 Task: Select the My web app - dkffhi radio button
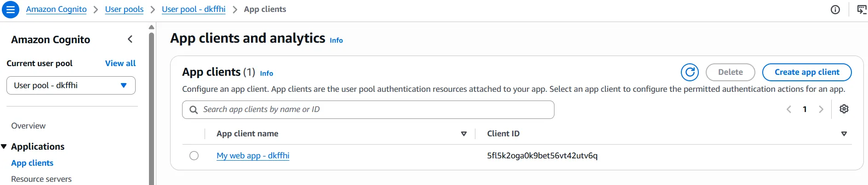click(194, 156)
